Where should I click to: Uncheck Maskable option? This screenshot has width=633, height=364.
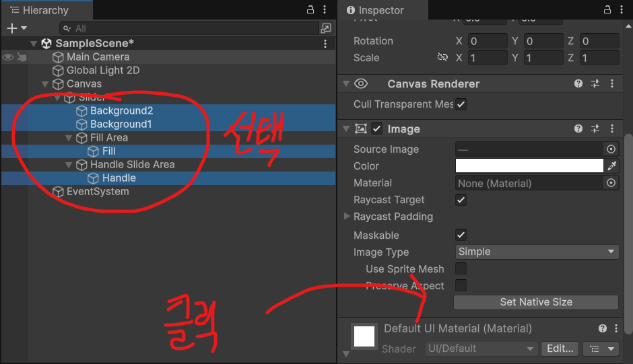click(461, 235)
